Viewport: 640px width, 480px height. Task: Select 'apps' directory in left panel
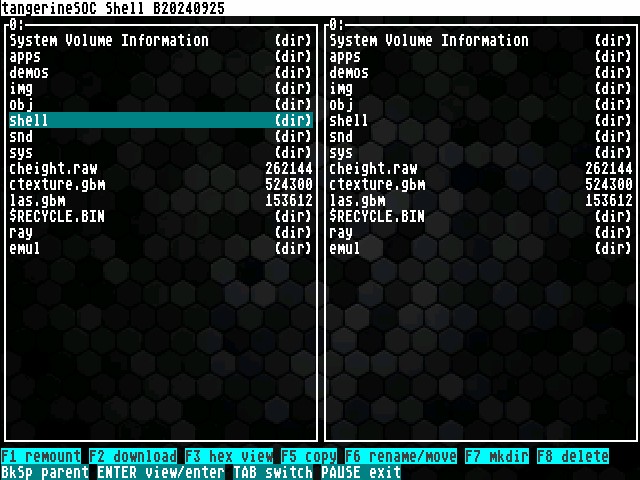point(161,56)
